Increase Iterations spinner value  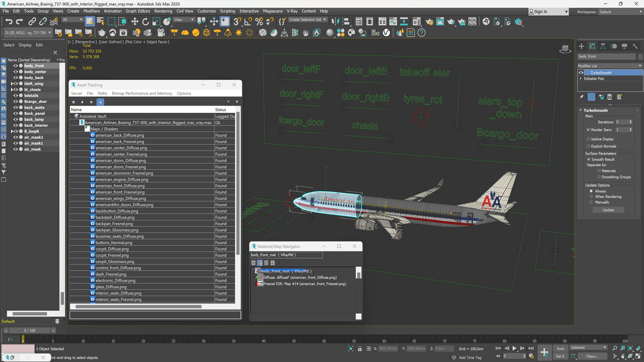pos(631,121)
